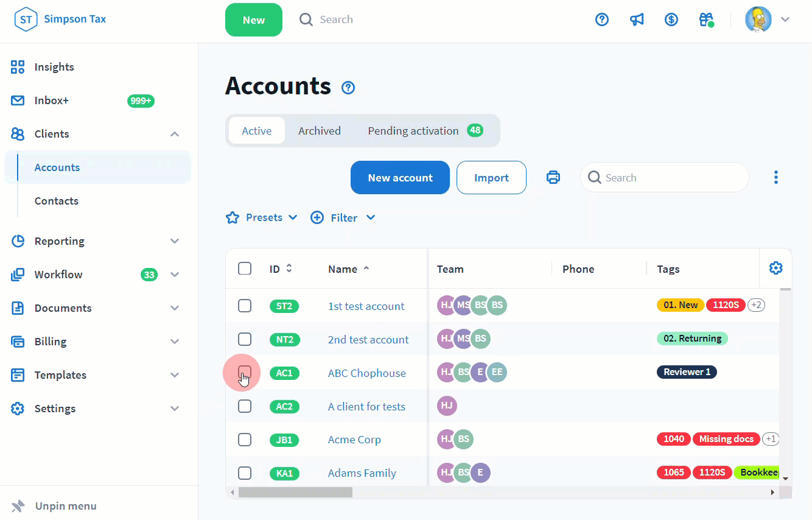812x520 pixels.
Task: Tick the Acme Corp row checkbox
Action: point(245,439)
